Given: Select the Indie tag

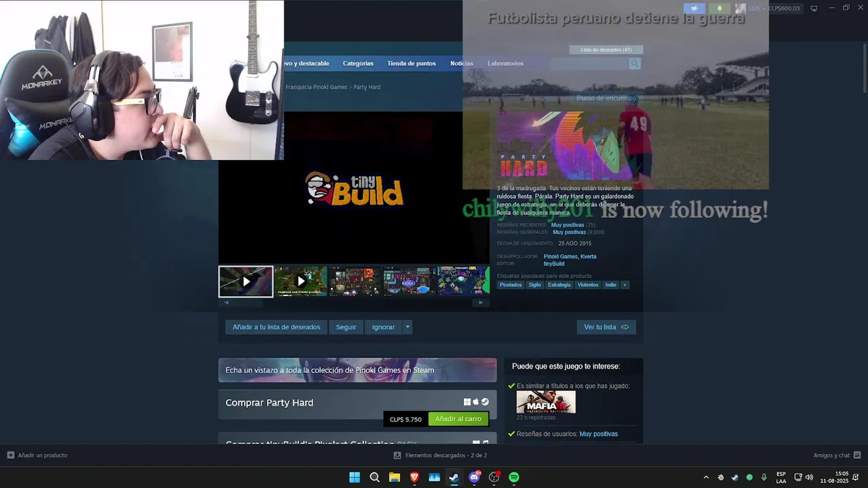Looking at the screenshot, I should coord(611,285).
